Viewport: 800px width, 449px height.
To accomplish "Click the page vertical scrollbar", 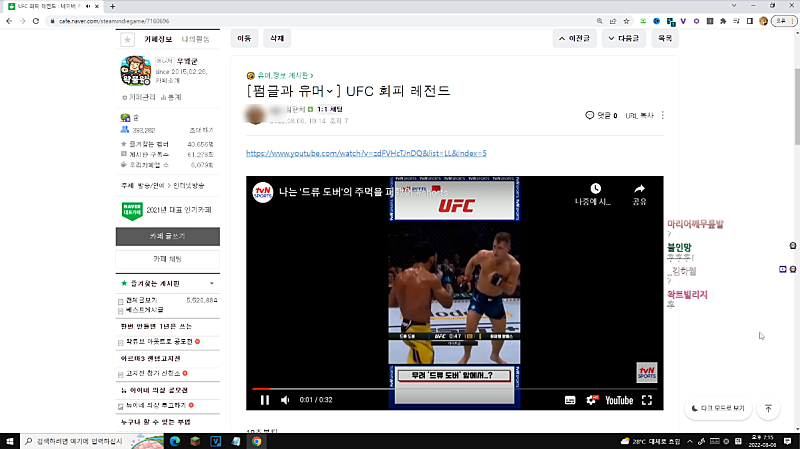I will click(x=797, y=106).
